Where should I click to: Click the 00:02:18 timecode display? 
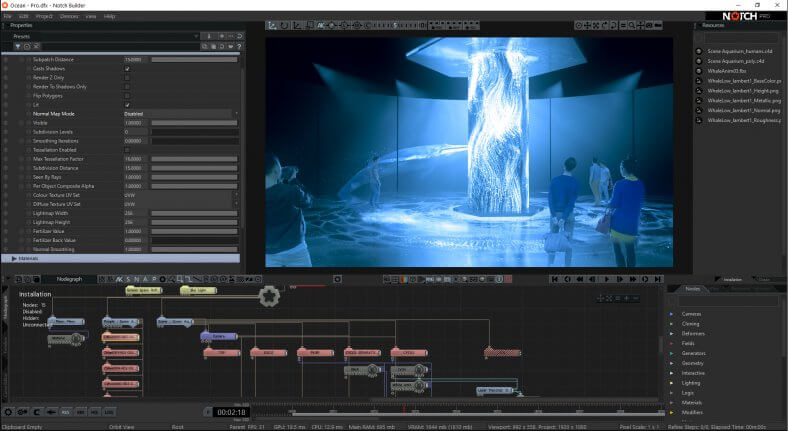coord(231,411)
